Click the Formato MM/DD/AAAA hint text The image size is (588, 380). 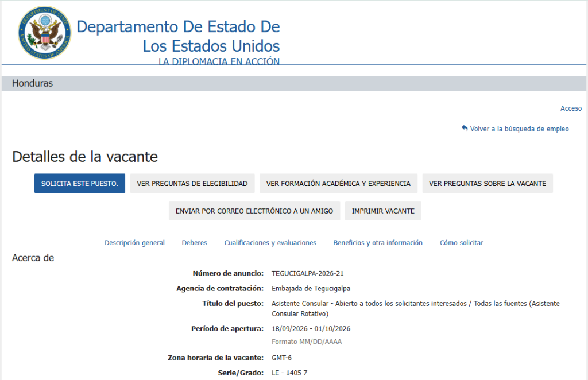click(x=307, y=342)
